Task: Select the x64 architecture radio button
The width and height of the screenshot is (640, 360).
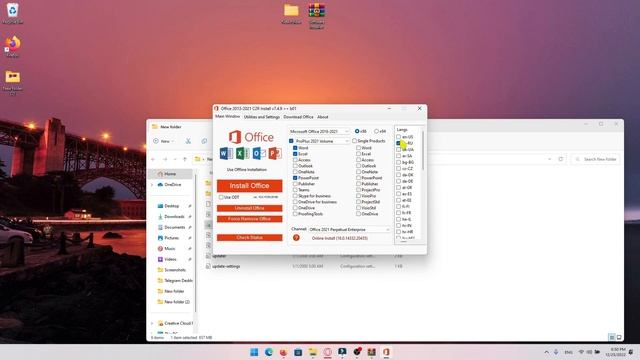Action: coord(376,131)
